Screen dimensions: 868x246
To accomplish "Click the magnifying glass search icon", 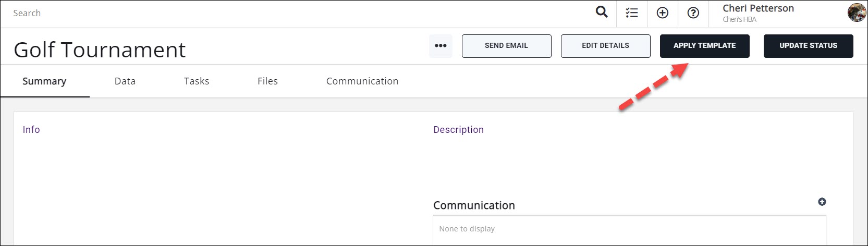I will (602, 13).
